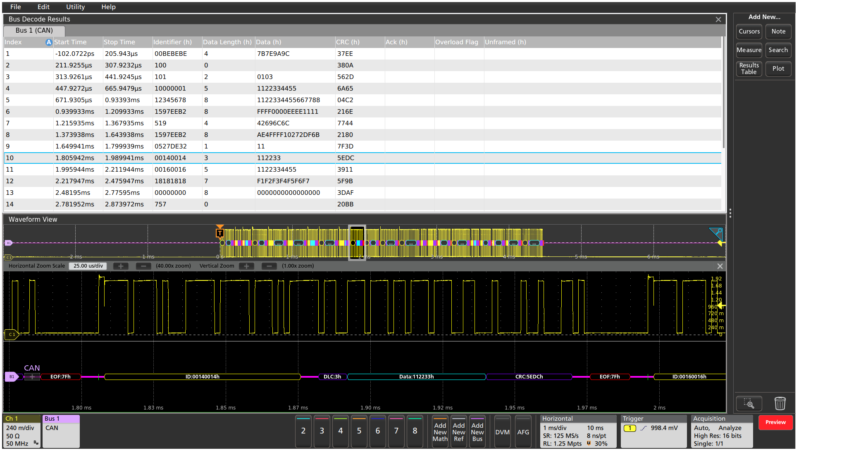The width and height of the screenshot is (868, 455).
Task: Click the C1 channel handle on waveform
Action: (x=11, y=334)
